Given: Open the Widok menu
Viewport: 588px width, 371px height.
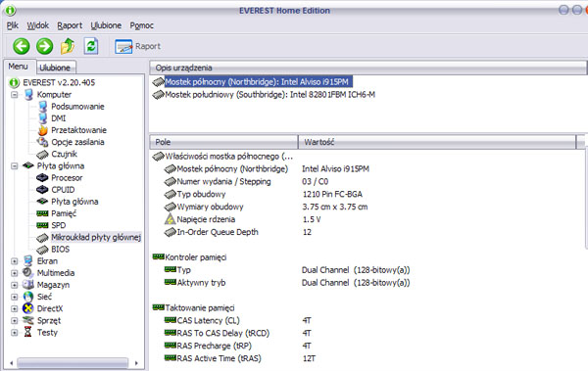Looking at the screenshot, I should pyautogui.click(x=38, y=25).
